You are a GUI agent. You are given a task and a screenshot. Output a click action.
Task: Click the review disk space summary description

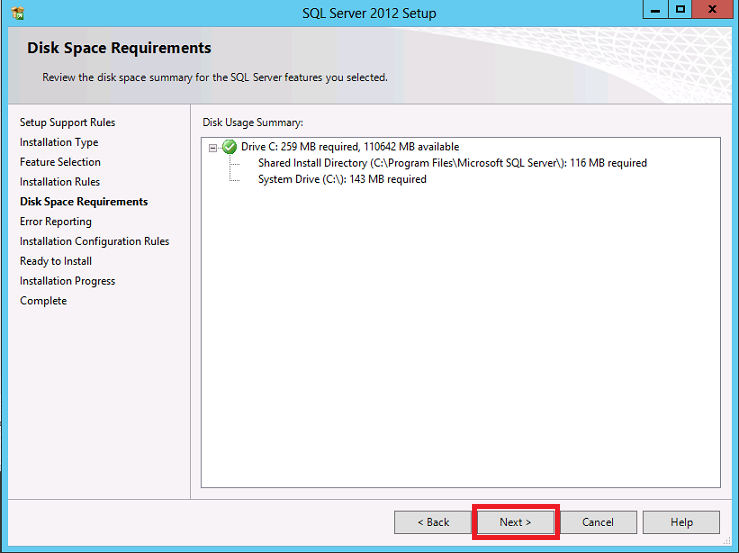215,77
